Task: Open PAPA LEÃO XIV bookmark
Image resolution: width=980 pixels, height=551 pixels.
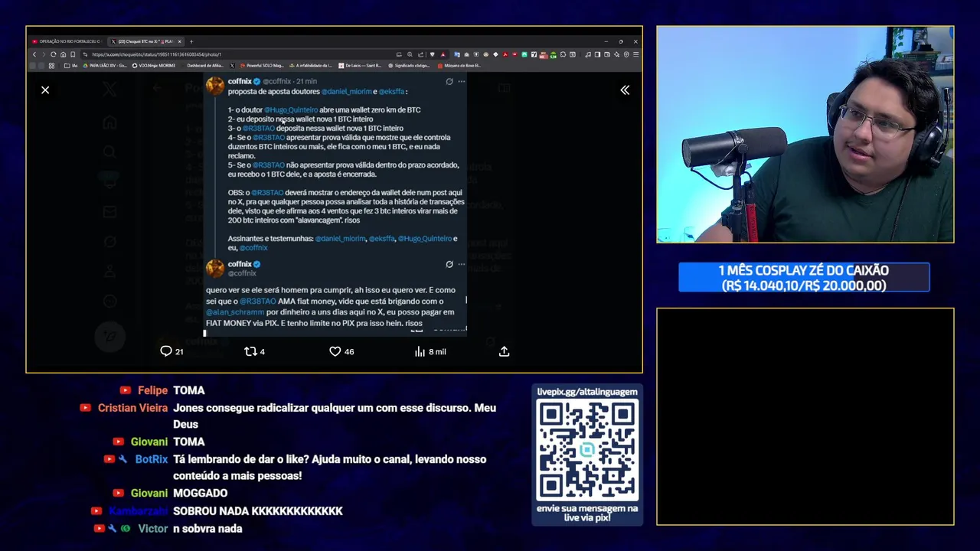Action: point(105,65)
